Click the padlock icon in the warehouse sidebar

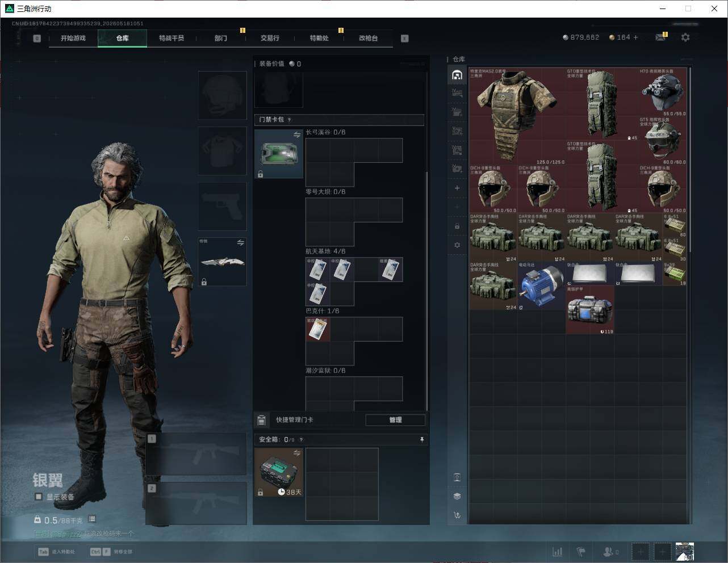pyautogui.click(x=457, y=226)
